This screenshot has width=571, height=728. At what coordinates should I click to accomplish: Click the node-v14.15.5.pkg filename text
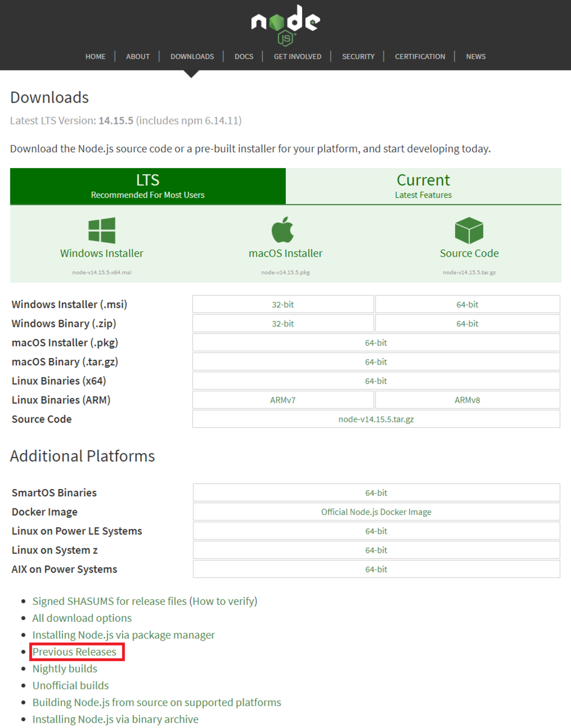[x=286, y=272]
